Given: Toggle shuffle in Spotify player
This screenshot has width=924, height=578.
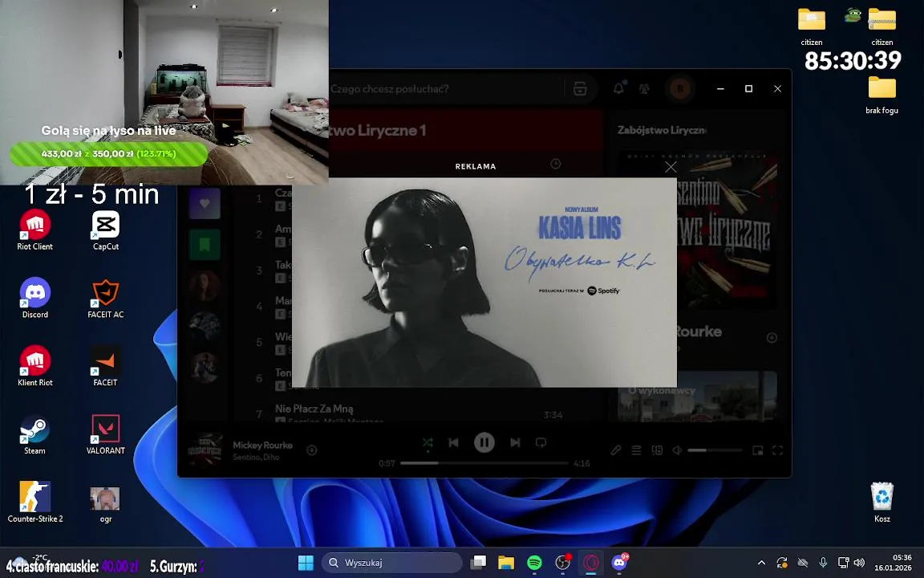Looking at the screenshot, I should 428,442.
